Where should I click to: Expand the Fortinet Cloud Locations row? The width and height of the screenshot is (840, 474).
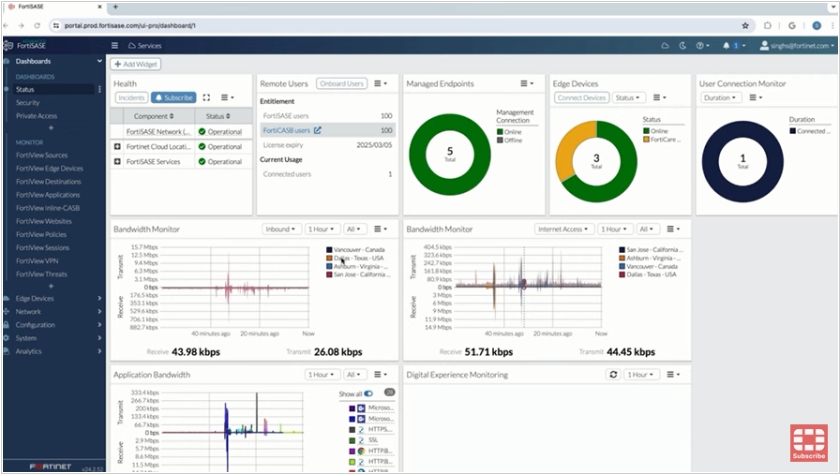tap(118, 147)
